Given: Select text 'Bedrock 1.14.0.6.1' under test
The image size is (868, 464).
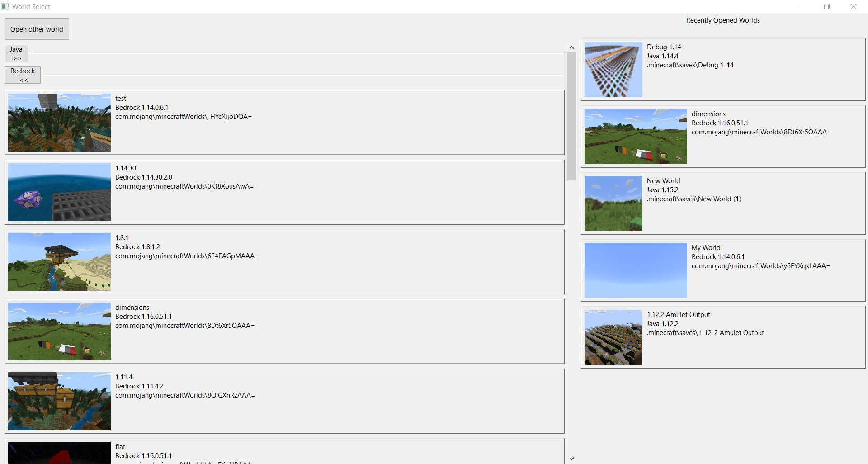Looking at the screenshot, I should (x=142, y=108).
